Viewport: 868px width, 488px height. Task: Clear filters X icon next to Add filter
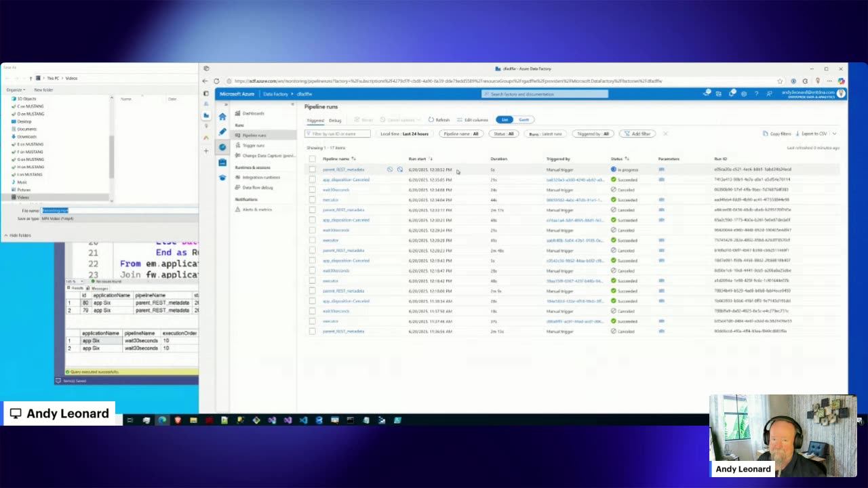(x=665, y=134)
